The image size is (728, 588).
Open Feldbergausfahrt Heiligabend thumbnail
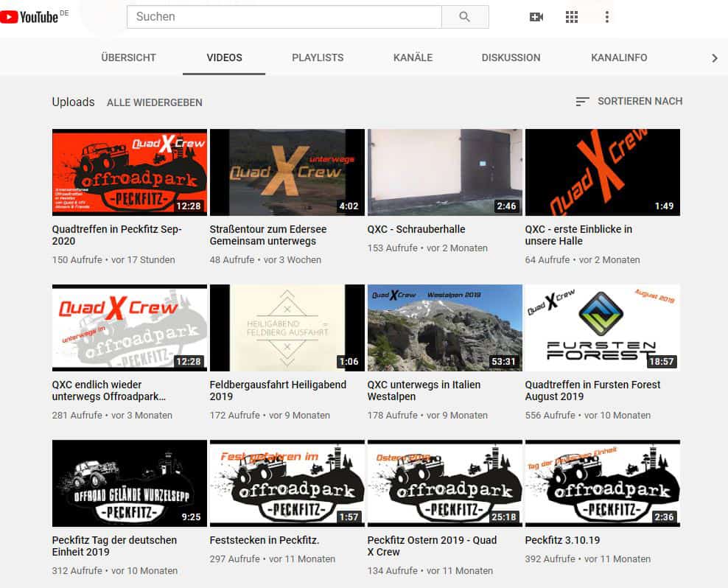[x=287, y=328]
